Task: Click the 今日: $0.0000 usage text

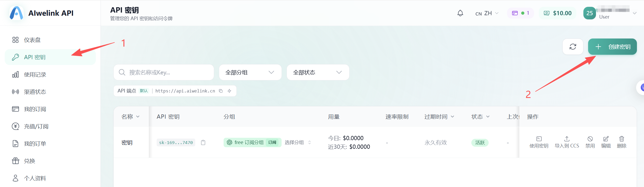Action: point(346,138)
